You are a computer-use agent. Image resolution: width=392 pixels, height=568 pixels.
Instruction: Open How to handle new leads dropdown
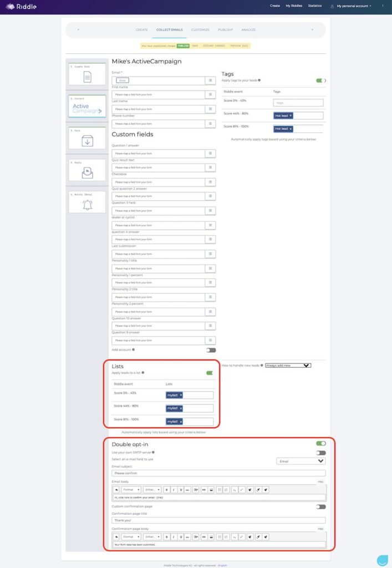pos(288,366)
